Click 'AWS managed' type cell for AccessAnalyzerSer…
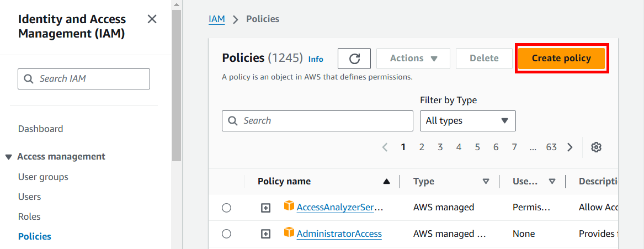Screen dimensions: 644x249 (x=444, y=208)
